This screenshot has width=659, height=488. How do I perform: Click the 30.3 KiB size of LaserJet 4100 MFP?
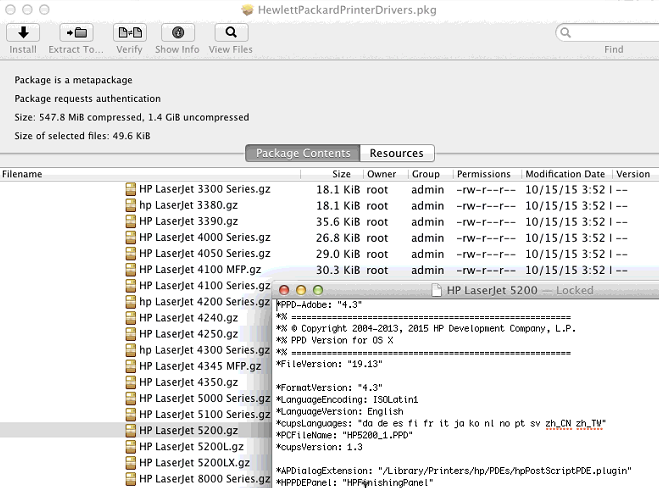tap(338, 270)
